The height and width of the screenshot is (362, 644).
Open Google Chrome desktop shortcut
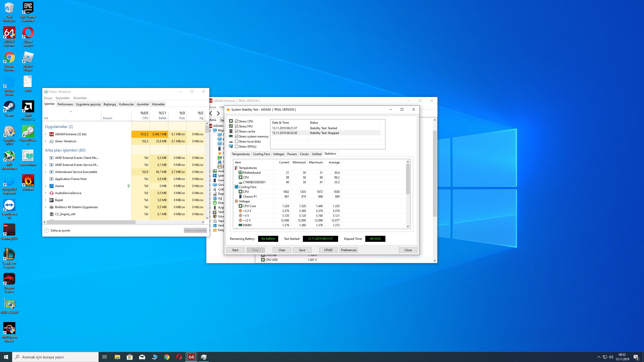(x=9, y=61)
